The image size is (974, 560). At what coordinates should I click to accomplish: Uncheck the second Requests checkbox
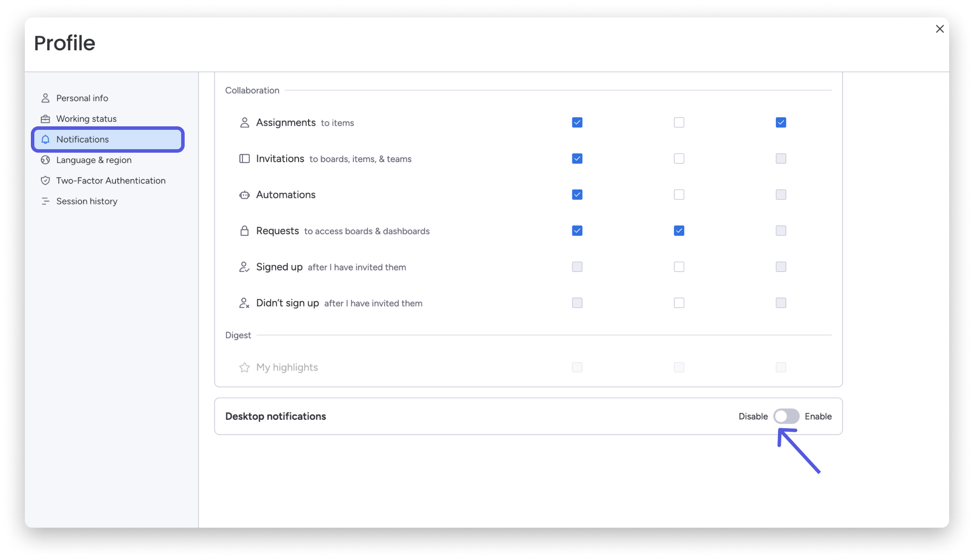coord(679,230)
